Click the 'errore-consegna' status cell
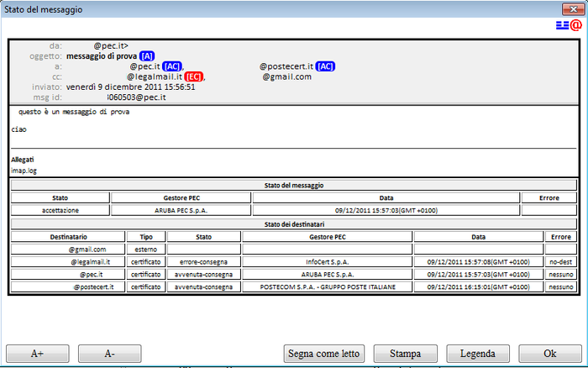 click(203, 262)
